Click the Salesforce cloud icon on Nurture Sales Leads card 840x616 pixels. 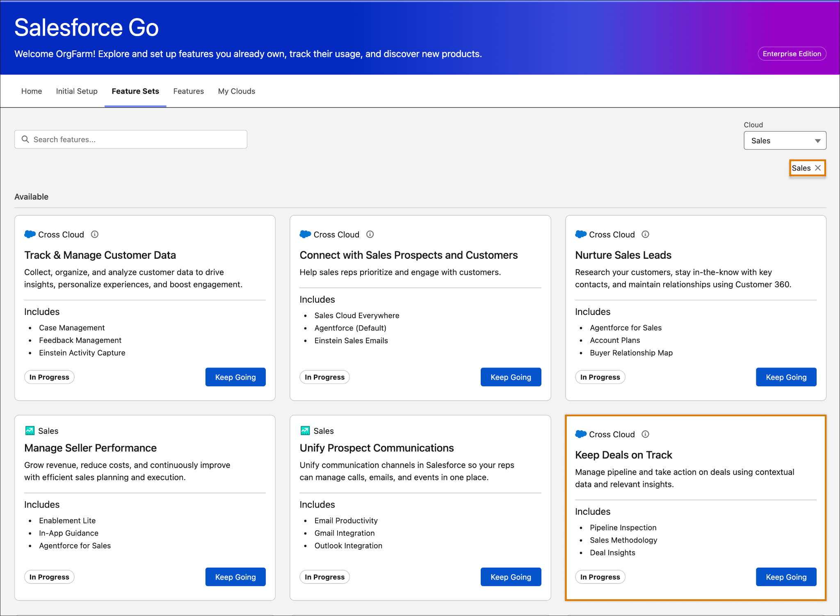[x=581, y=234]
